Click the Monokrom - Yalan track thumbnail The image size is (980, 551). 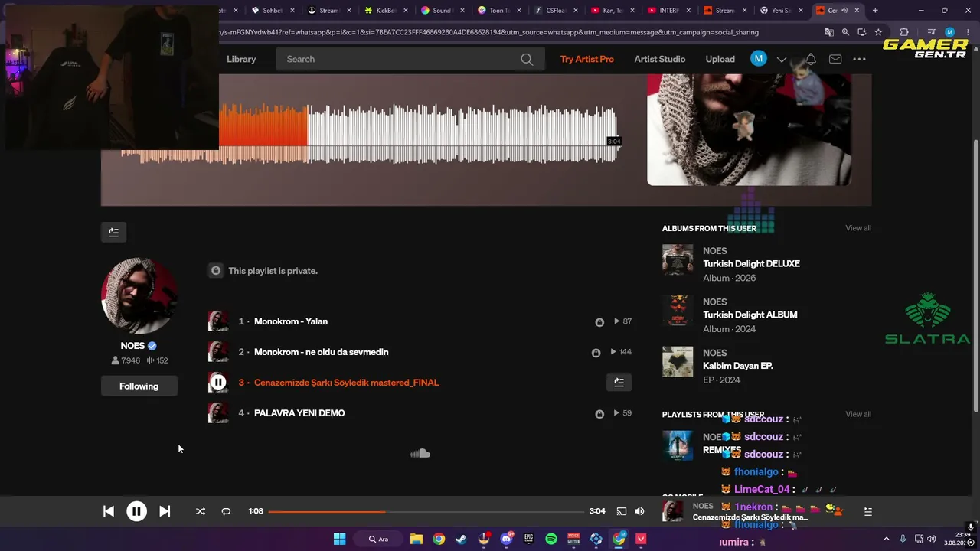pos(218,321)
